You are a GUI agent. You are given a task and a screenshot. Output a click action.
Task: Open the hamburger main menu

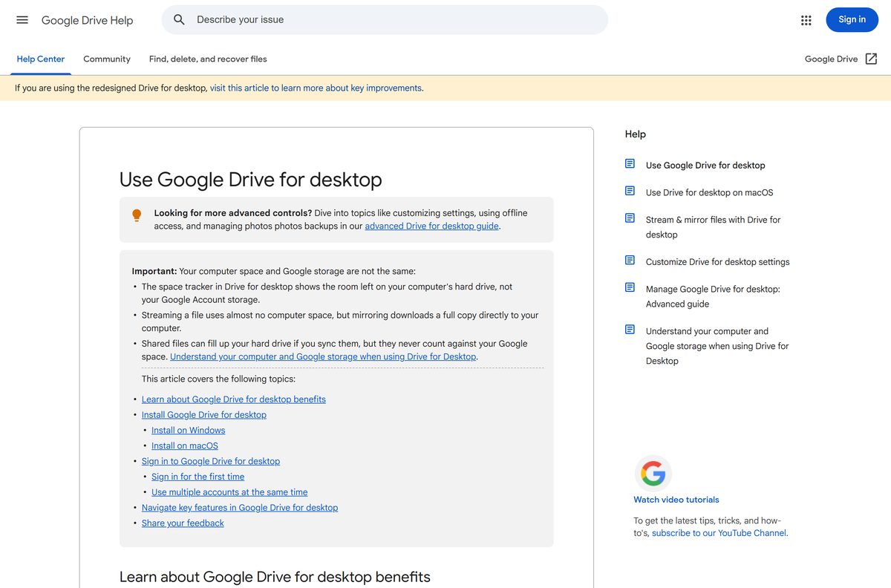tap(22, 20)
